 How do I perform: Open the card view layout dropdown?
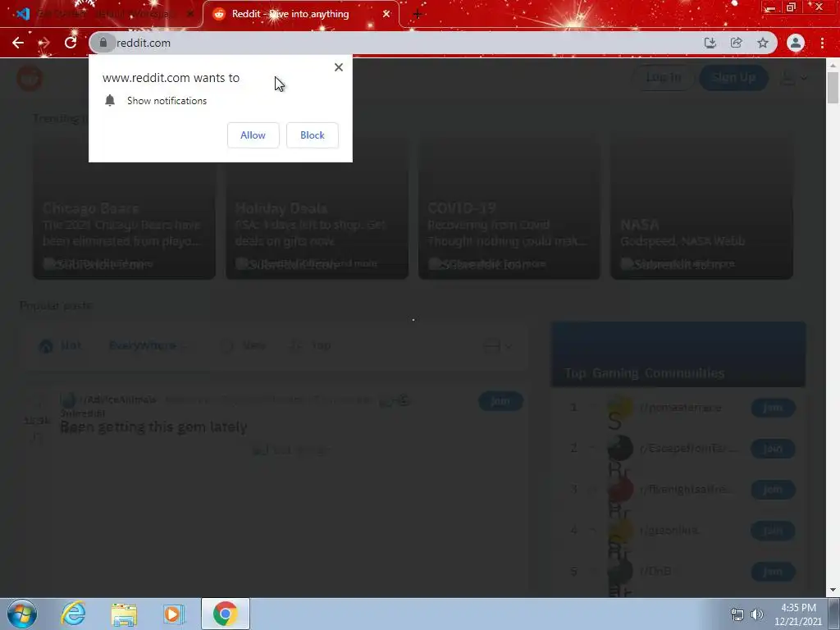tap(498, 346)
